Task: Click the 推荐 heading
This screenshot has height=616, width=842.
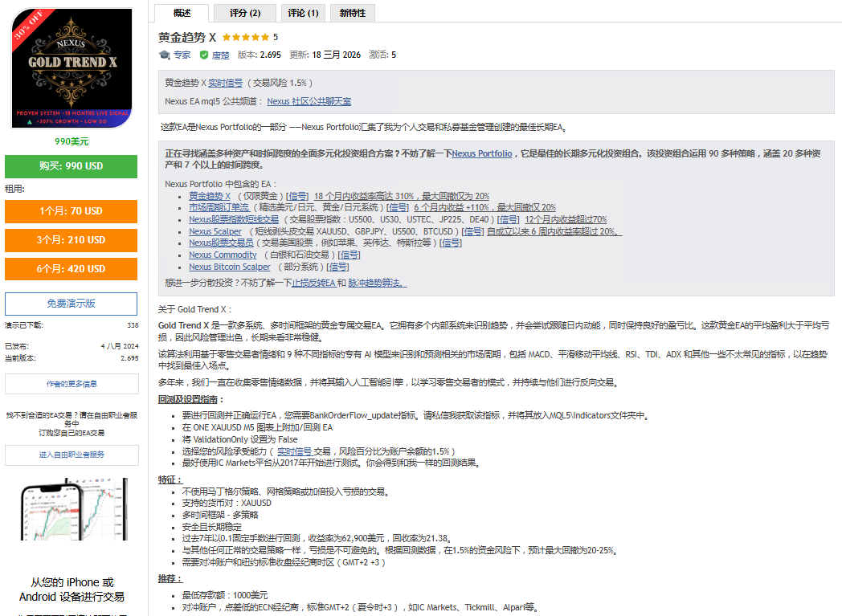Action: click(x=170, y=579)
